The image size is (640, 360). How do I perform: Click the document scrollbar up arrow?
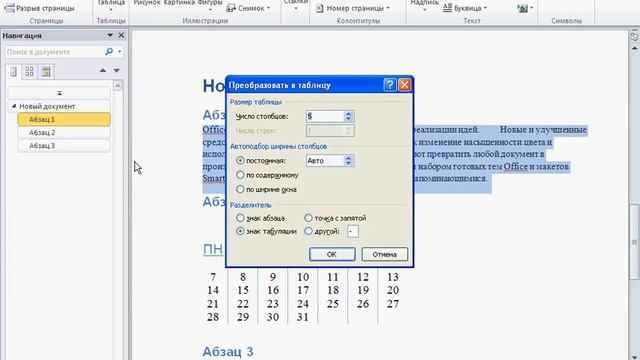click(634, 49)
